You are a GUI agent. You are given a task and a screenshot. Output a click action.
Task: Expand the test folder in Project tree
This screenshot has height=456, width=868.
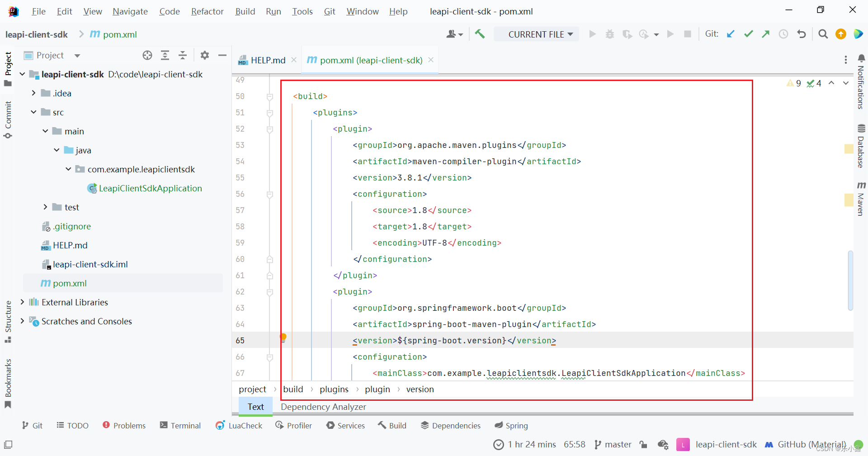[45, 207]
